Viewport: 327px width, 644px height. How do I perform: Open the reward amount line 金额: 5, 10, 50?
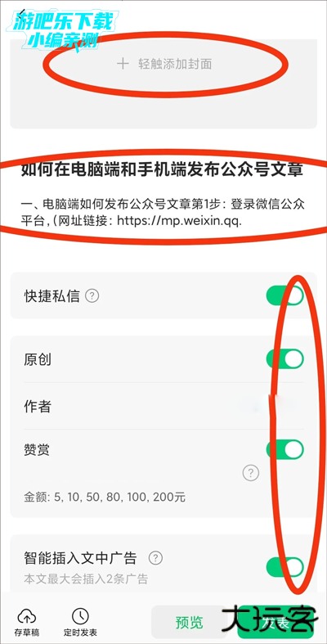point(105,498)
